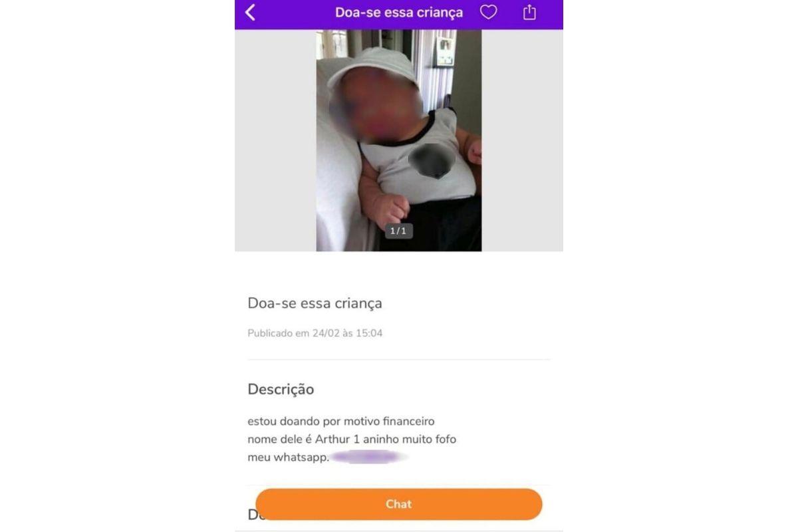Tap the purple header title text

pos(399,13)
